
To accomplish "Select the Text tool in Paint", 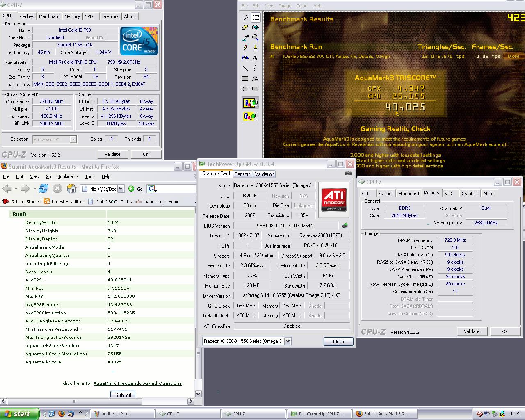I will [256, 58].
